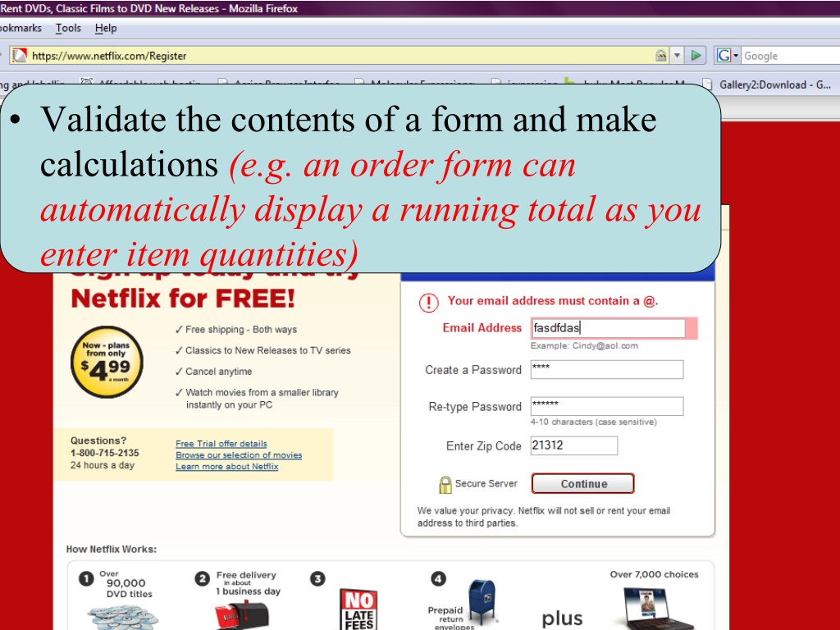Viewport: 840px width, 630px height.
Task: Click 'Your email address must contain a @.' message
Action: click(x=553, y=300)
